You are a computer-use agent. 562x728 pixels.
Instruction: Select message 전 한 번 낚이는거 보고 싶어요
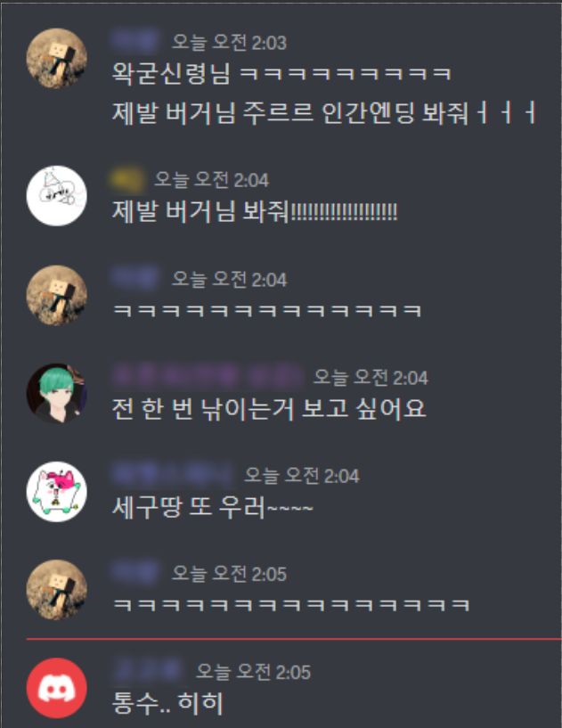(269, 409)
